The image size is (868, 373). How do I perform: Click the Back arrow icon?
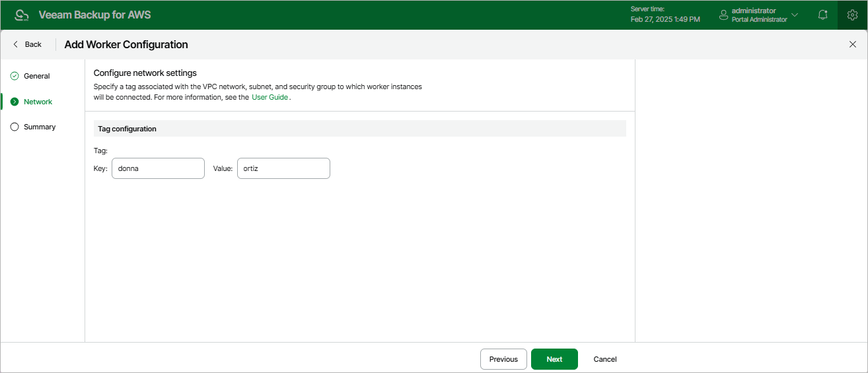coord(16,44)
